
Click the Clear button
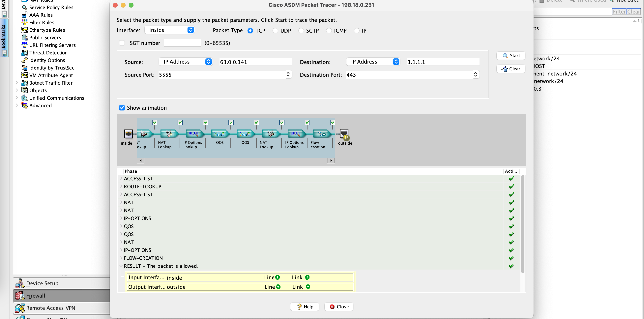(x=511, y=69)
